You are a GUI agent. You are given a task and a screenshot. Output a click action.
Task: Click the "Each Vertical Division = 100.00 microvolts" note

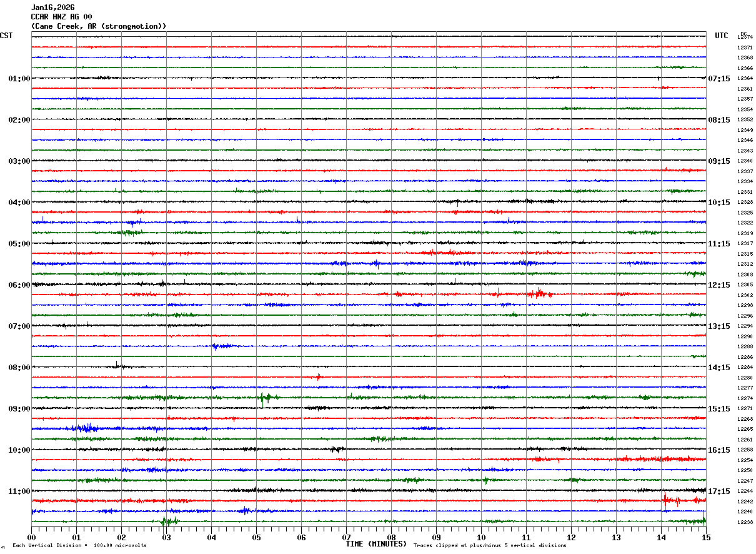[79, 546]
